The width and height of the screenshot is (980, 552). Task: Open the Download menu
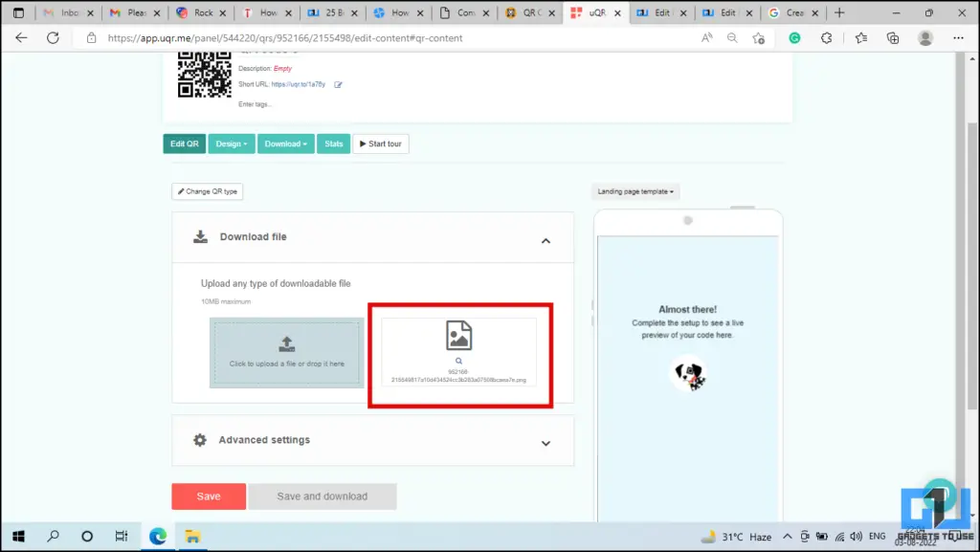(284, 143)
